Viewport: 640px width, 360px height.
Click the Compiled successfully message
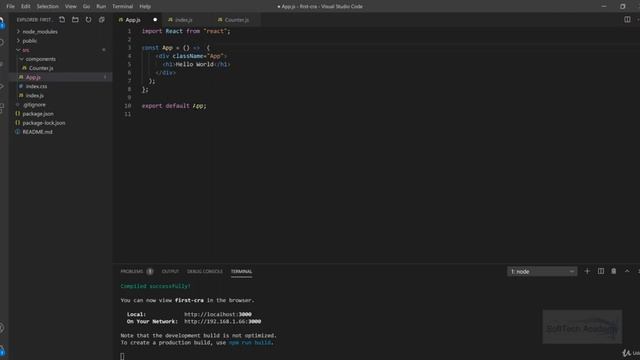pos(155,286)
